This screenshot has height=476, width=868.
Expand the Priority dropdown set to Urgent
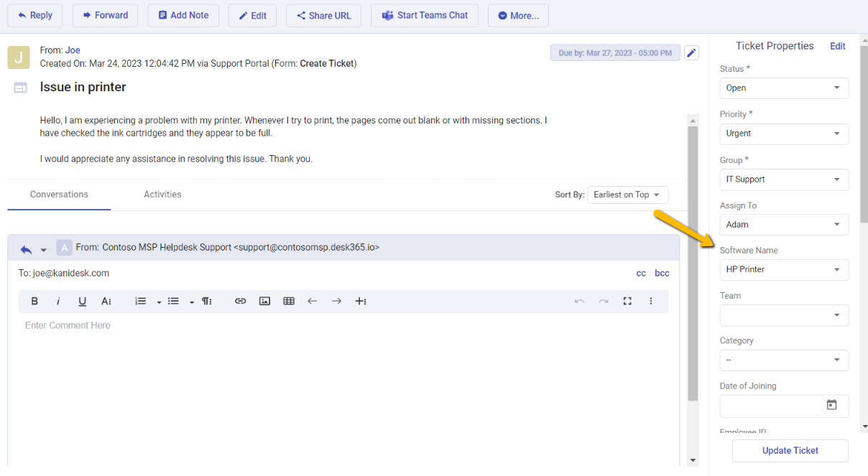coord(784,134)
